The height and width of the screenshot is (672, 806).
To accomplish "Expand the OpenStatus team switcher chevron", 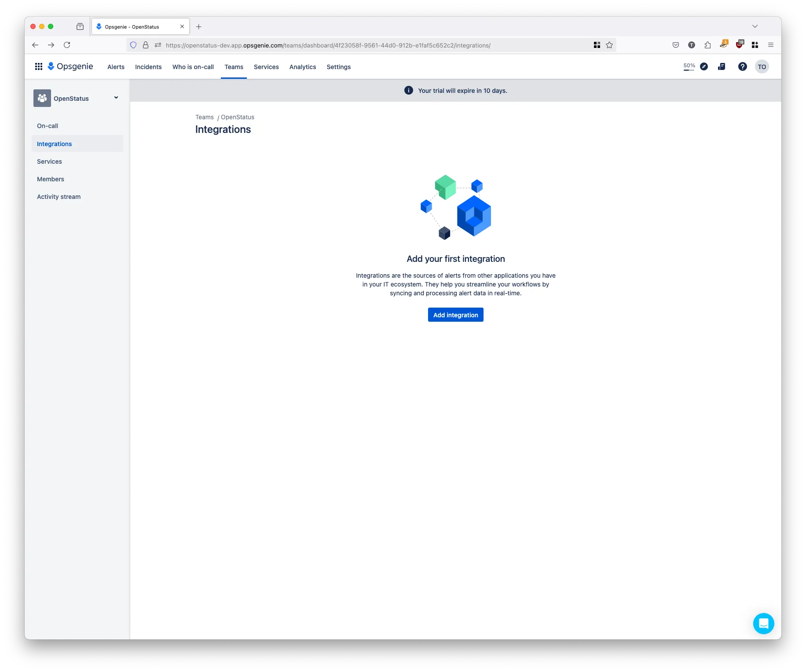I will [116, 98].
